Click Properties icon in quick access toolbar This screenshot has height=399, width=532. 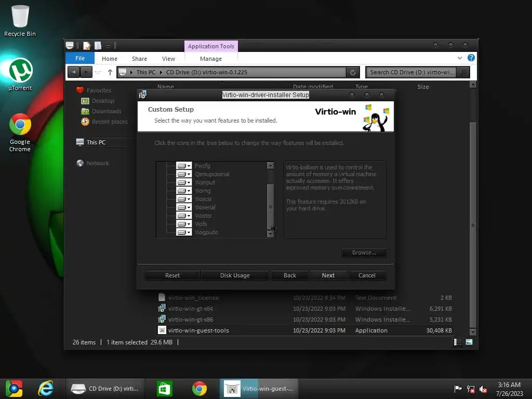[x=87, y=46]
